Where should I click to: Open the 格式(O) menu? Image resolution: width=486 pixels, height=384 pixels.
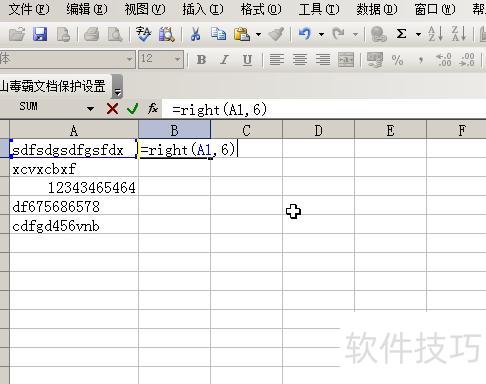click(261, 9)
